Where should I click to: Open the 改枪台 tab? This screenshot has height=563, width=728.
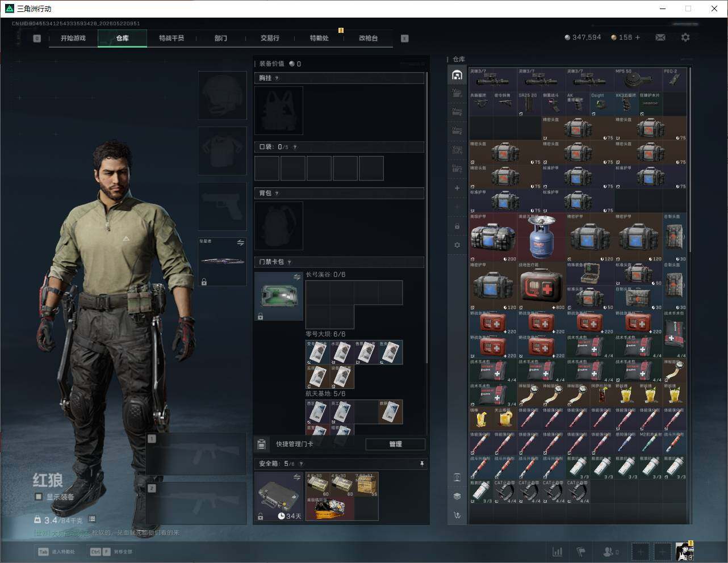[368, 38]
